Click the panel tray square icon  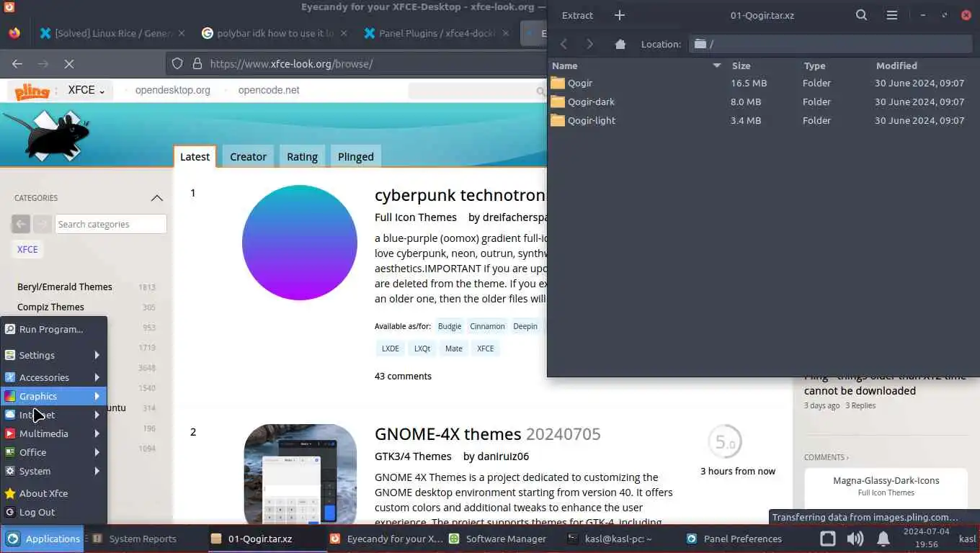tap(828, 539)
